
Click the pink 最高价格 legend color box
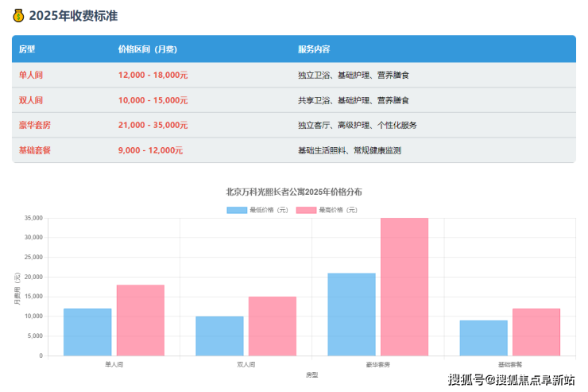point(306,210)
